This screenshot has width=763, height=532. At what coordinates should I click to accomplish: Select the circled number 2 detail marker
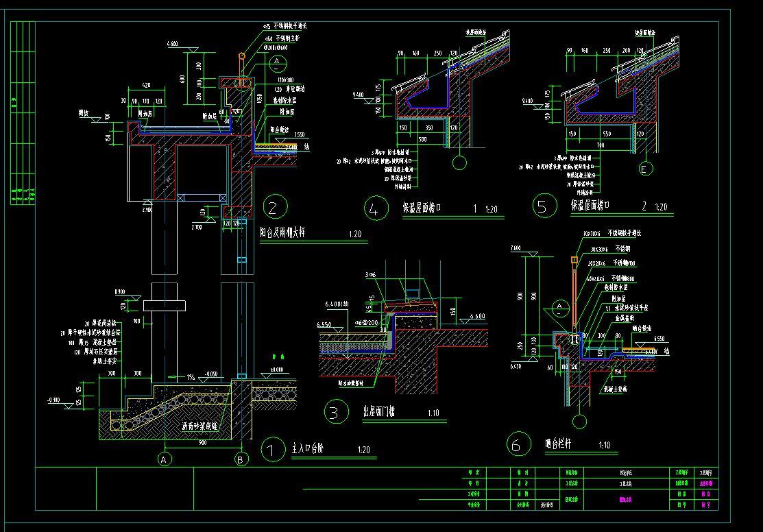pos(275,207)
